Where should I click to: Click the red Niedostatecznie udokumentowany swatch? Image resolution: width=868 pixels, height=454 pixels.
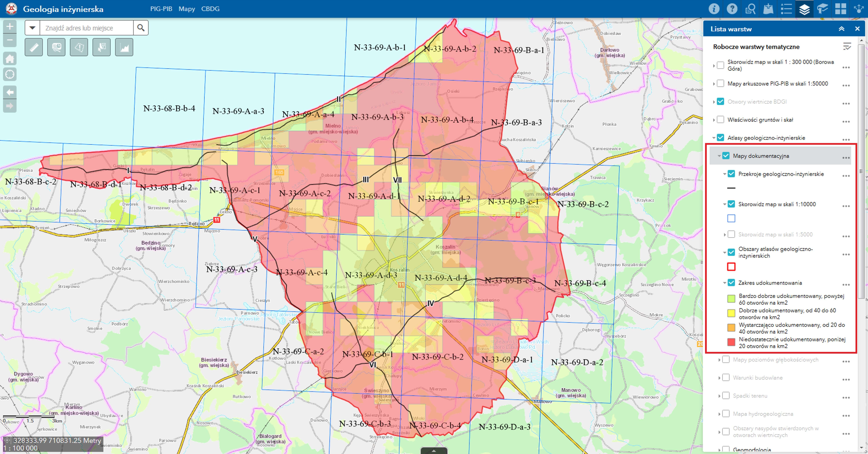731,342
